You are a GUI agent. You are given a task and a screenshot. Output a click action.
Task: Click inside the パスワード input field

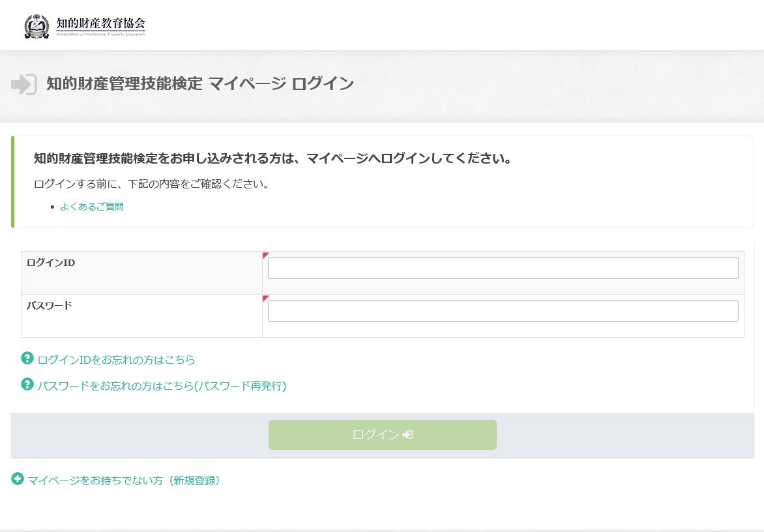tap(502, 310)
